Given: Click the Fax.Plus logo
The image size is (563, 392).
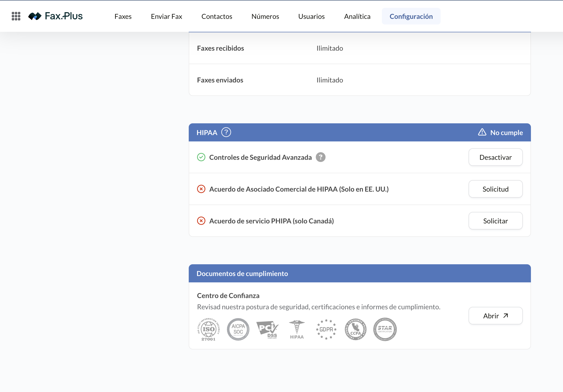Looking at the screenshot, I should tap(55, 16).
